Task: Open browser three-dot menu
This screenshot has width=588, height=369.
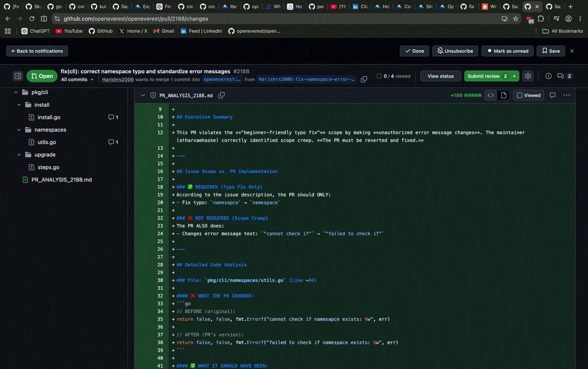Action: click(x=580, y=19)
